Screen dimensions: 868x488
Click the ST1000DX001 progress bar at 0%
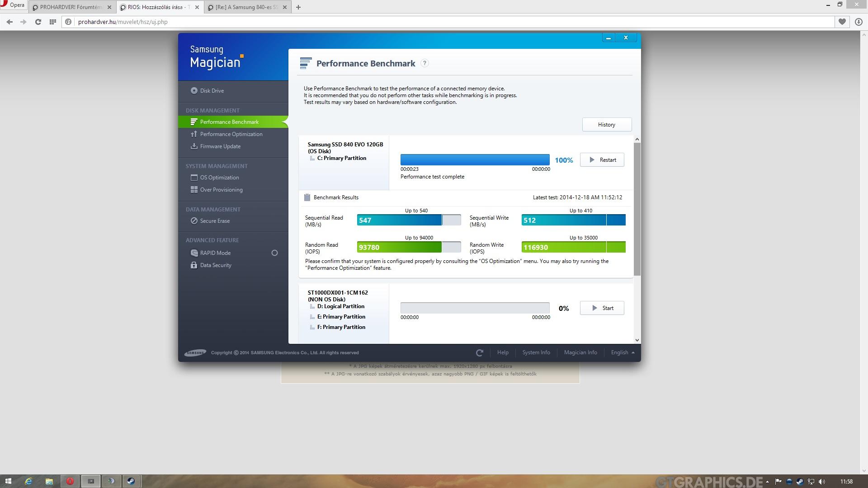tap(475, 308)
